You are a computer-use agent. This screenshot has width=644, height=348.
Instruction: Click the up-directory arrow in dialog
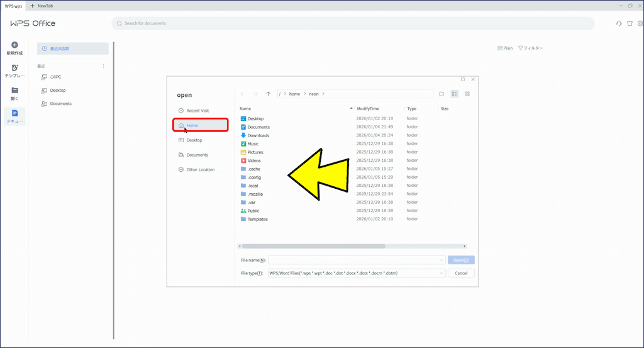(x=269, y=94)
